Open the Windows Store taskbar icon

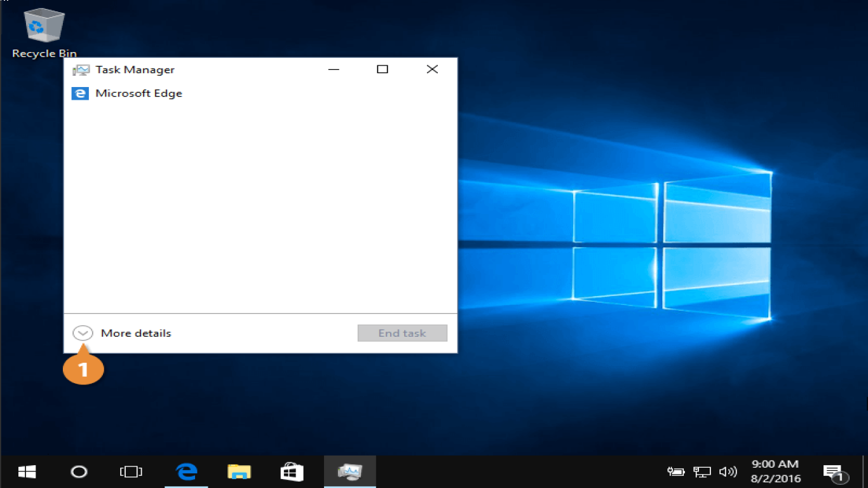click(x=292, y=471)
